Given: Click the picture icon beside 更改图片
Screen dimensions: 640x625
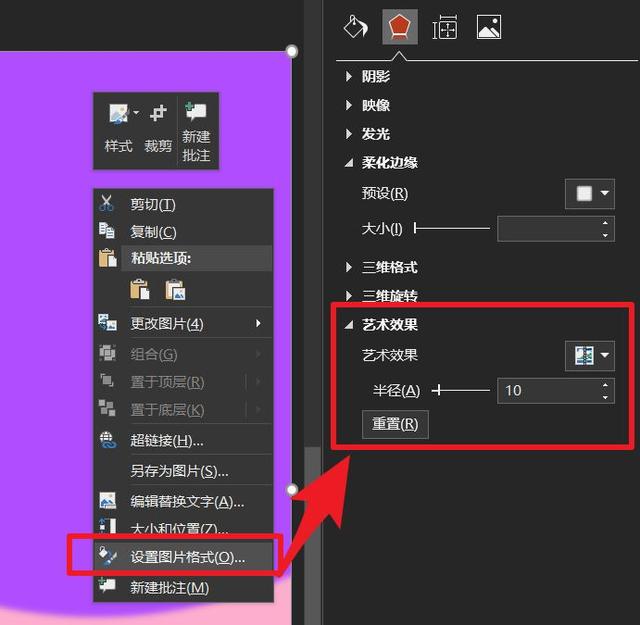Looking at the screenshot, I should click(x=107, y=323).
